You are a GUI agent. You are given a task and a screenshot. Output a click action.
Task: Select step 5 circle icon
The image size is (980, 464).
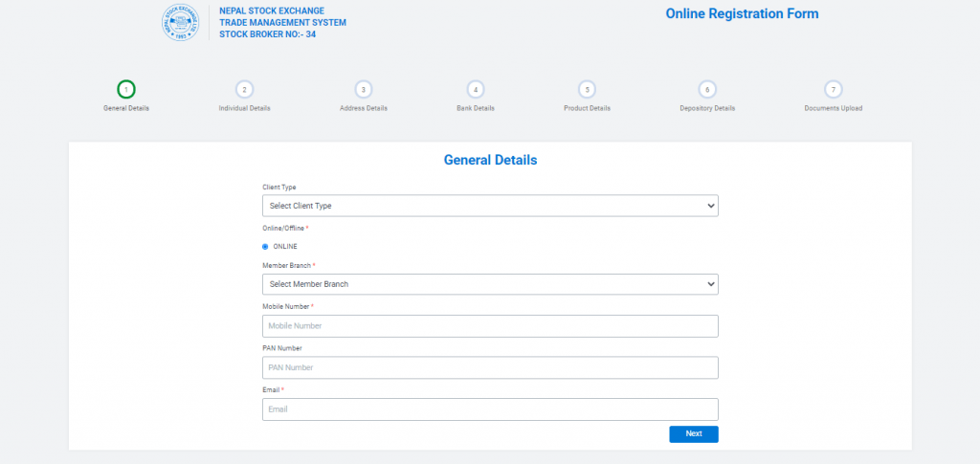[588, 89]
